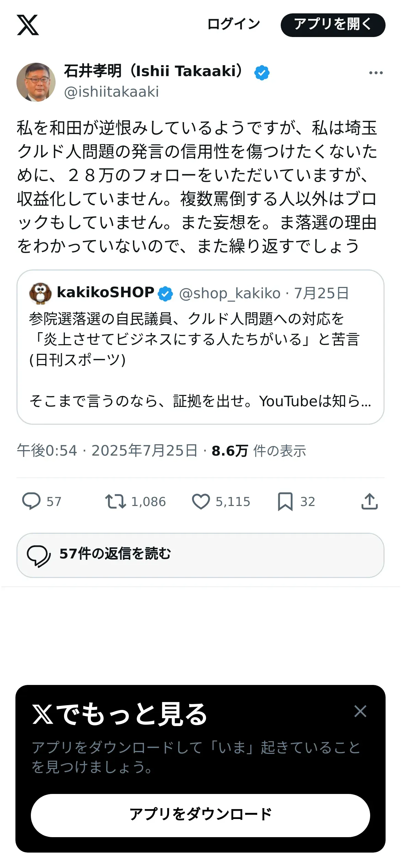The width and height of the screenshot is (401, 868).
Task: Open the @ishiitakaaki handle link
Action: point(111,92)
